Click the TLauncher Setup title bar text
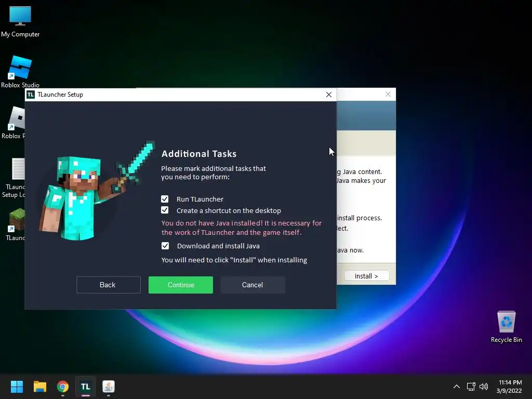 [x=60, y=95]
